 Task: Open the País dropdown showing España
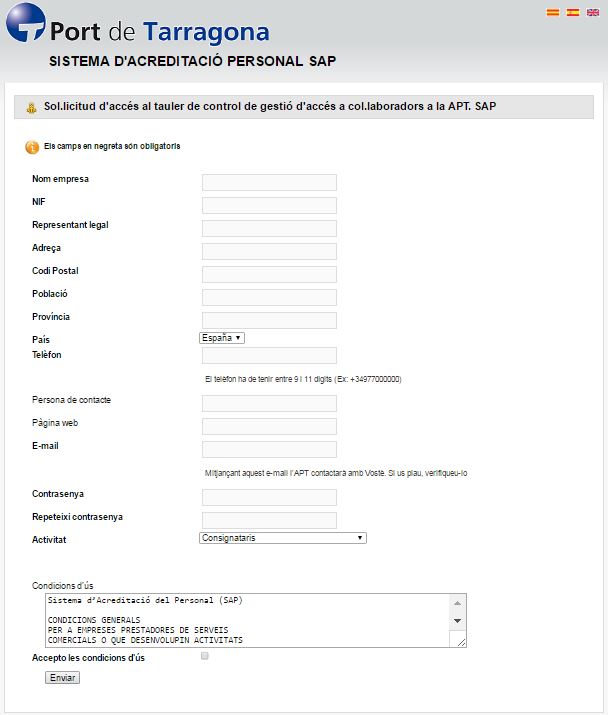click(222, 338)
